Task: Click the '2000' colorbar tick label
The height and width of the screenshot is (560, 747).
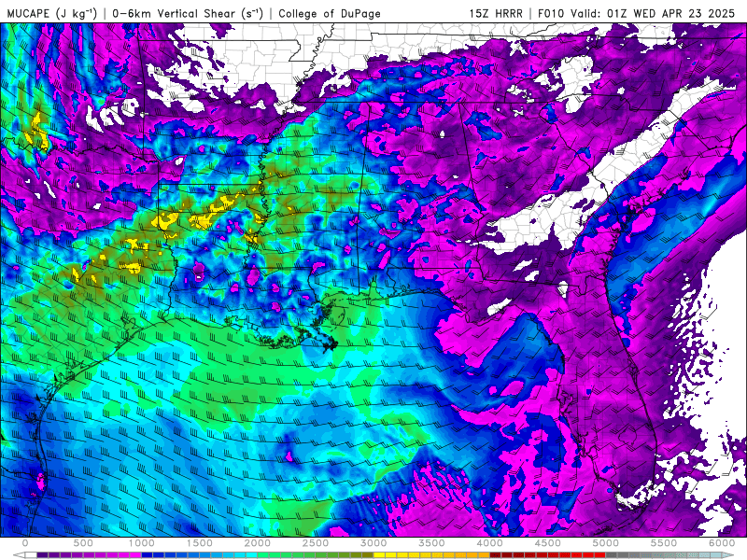Action: click(258, 543)
